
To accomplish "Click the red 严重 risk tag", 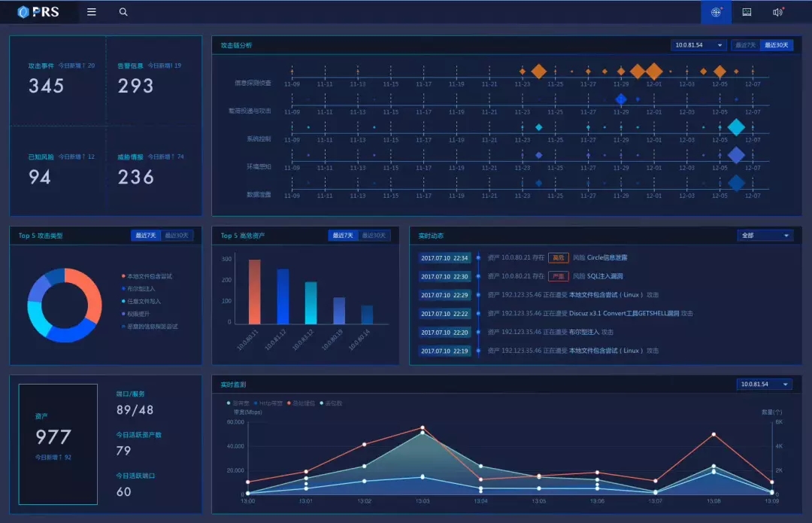I will (x=558, y=276).
